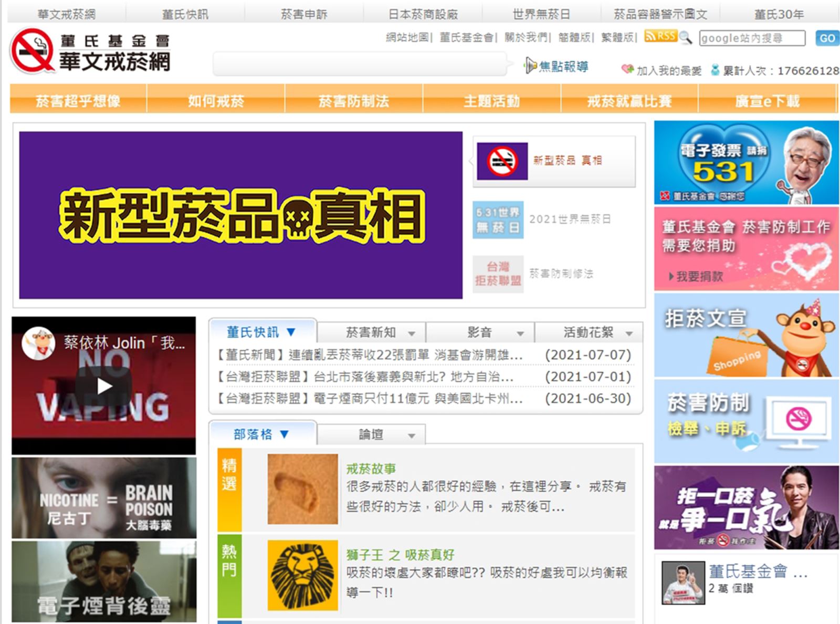Expand the 論壇 tab arrow
The image size is (840, 624).
(x=412, y=435)
